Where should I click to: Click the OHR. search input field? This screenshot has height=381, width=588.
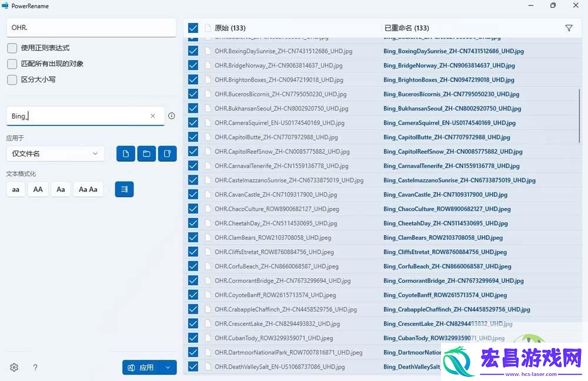pyautogui.click(x=92, y=28)
